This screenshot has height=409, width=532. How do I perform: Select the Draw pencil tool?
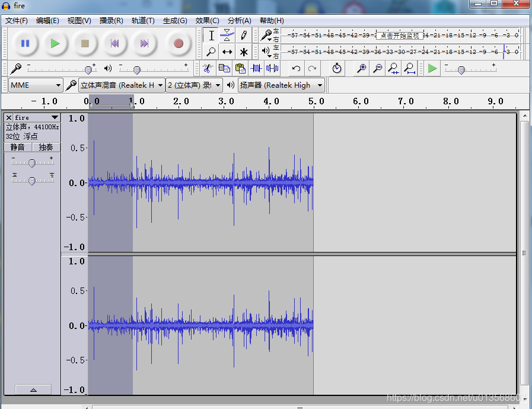(x=243, y=36)
